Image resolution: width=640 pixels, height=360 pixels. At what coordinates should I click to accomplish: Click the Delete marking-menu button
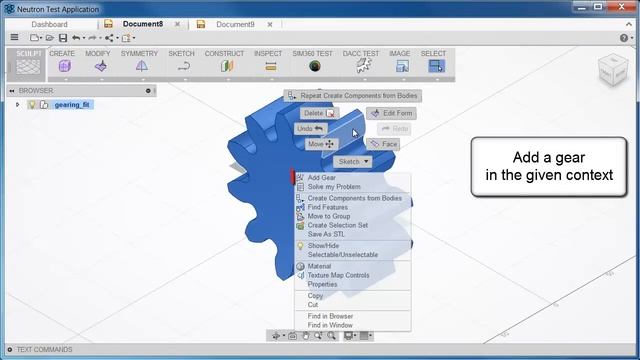319,113
